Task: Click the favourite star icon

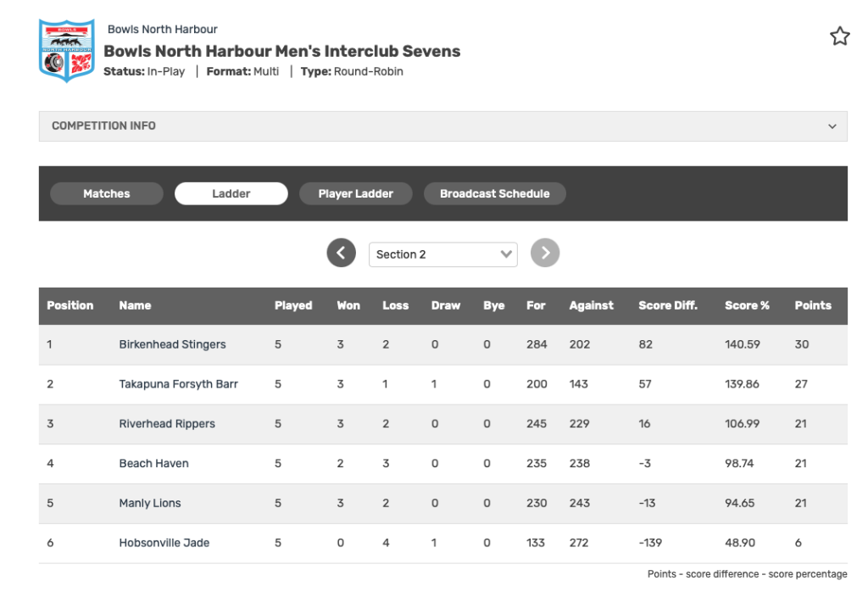Action: pyautogui.click(x=839, y=36)
